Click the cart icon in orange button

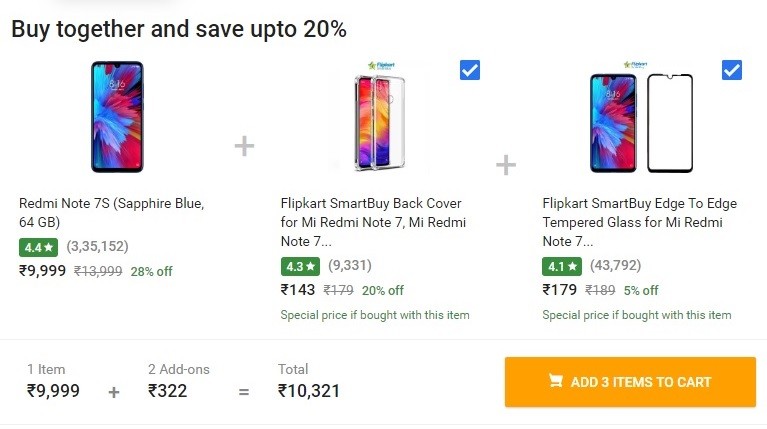555,381
